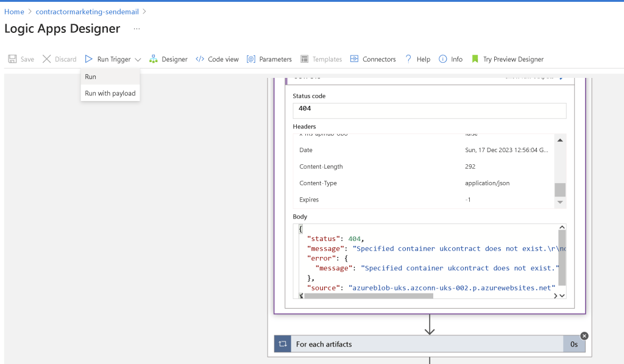The width and height of the screenshot is (624, 364).
Task: Click the Content-Type header name
Action: click(x=318, y=183)
